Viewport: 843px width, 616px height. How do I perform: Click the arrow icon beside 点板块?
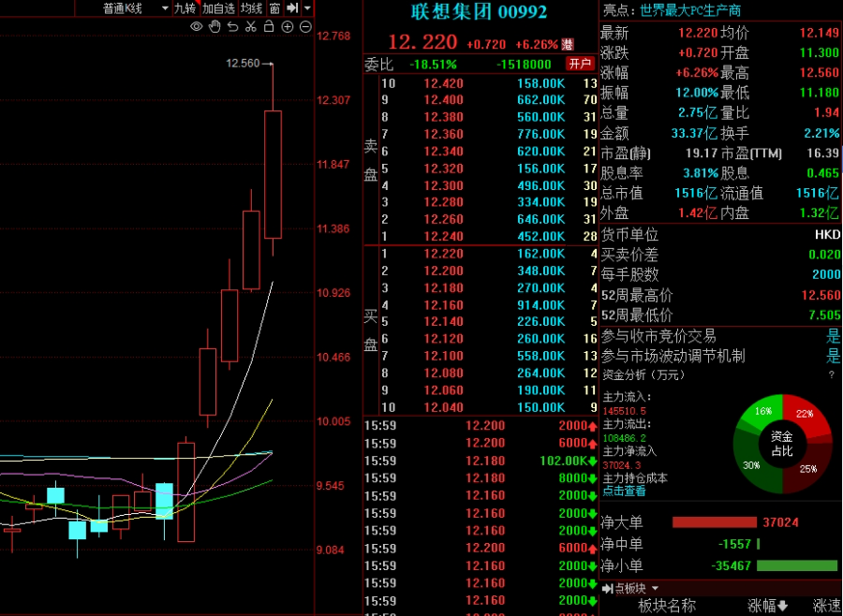[x=608, y=588]
